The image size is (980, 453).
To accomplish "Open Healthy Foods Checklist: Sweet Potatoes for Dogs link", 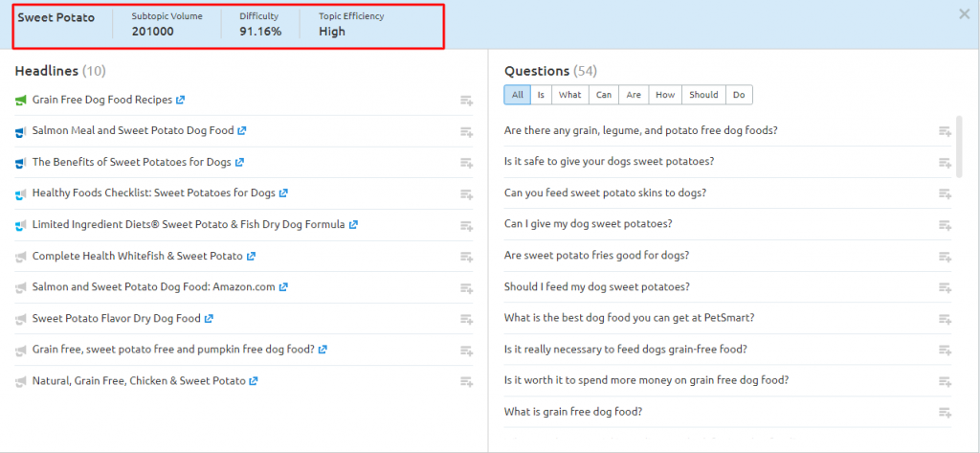I will click(x=154, y=193).
